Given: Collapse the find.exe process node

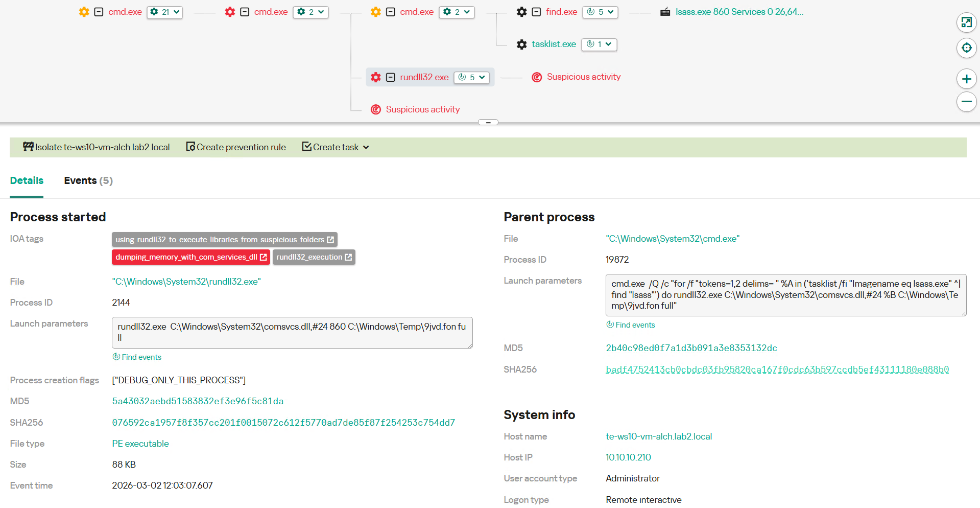Looking at the screenshot, I should click(x=536, y=12).
